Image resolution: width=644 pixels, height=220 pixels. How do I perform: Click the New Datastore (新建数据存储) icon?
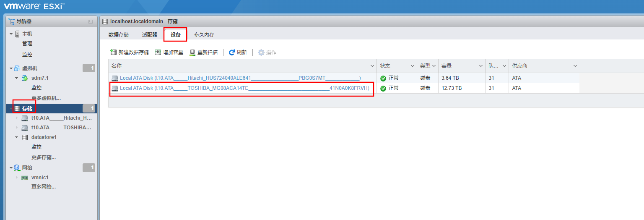click(x=113, y=52)
